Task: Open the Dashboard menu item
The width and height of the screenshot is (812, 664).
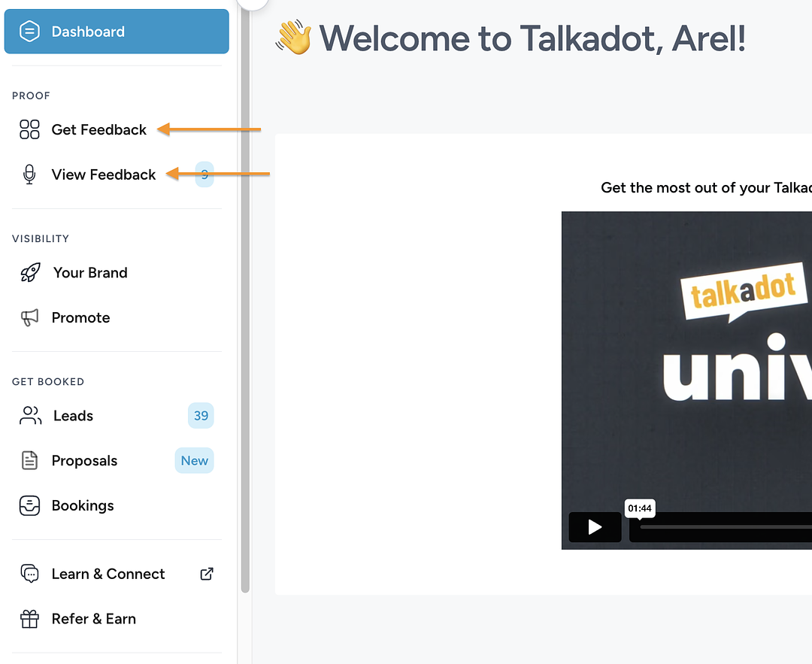Action: point(117,31)
